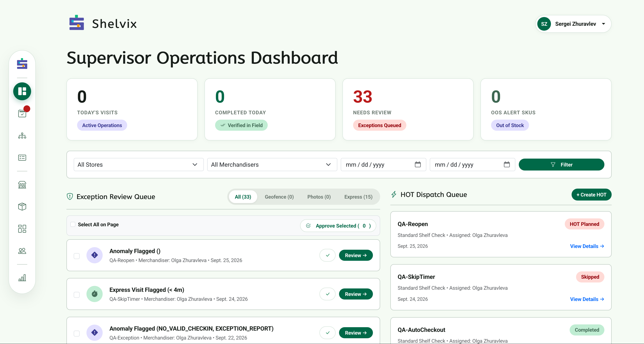Image resolution: width=644 pixels, height=344 pixels.
Task: Switch to the Geofence (0) tab
Action: tap(279, 197)
